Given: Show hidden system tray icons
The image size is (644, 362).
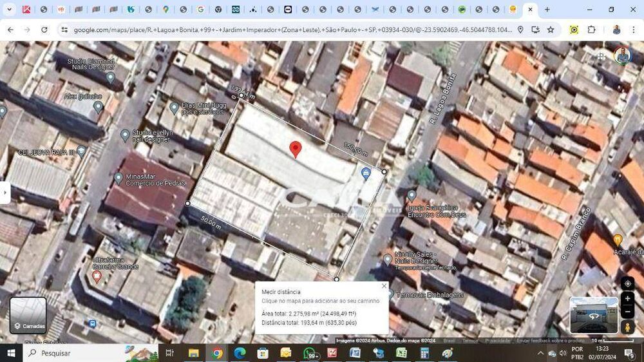Looking at the screenshot, I should tap(540, 353).
